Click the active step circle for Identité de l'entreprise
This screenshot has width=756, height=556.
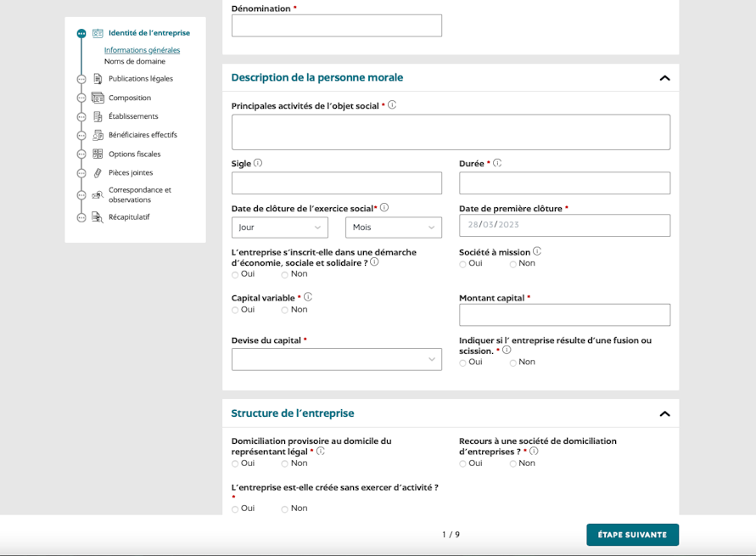81,33
